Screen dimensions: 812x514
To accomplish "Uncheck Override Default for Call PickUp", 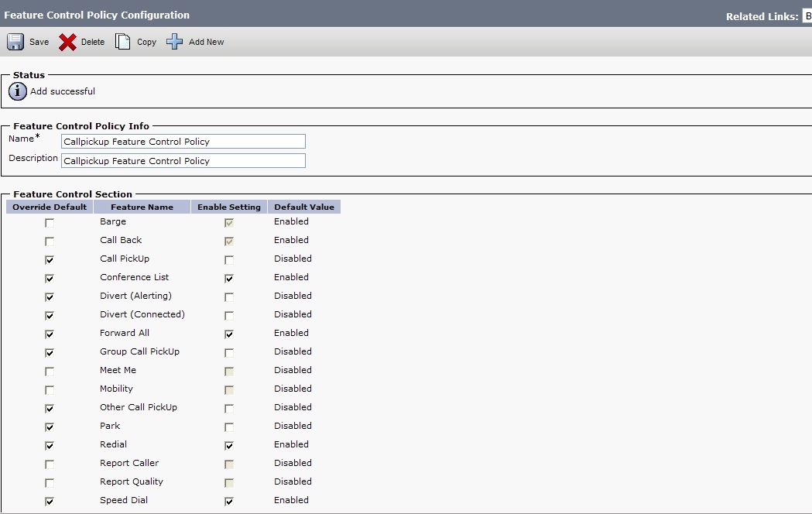I will [50, 260].
